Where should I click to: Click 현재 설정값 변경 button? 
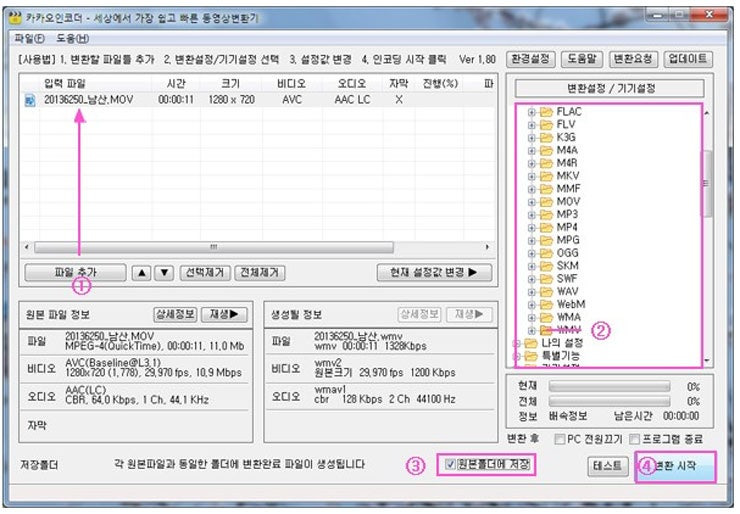434,272
